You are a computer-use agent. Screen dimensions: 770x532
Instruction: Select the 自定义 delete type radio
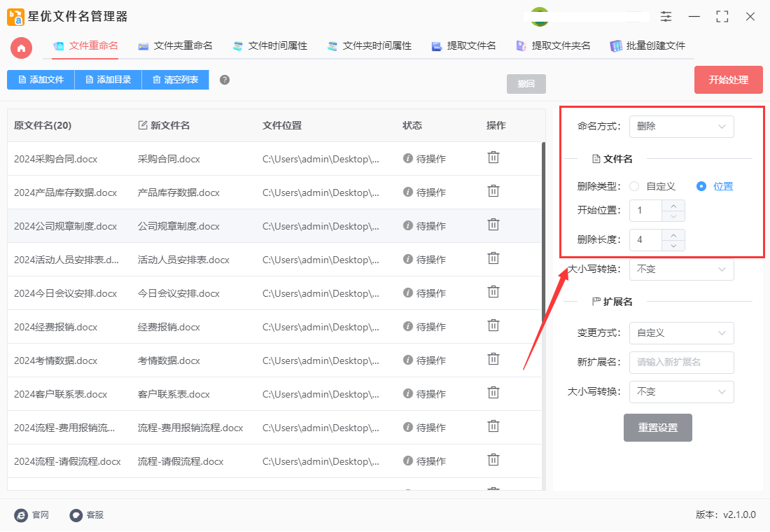[634, 186]
